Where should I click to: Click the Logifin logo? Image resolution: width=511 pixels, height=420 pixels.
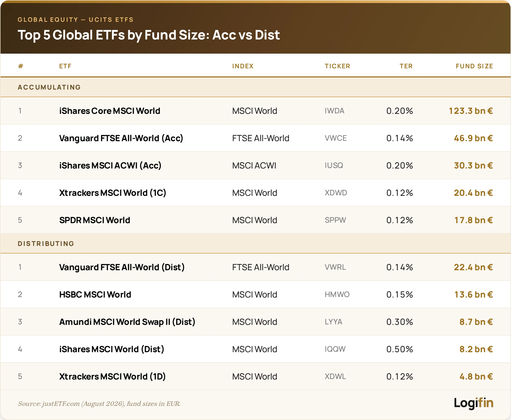coord(474,403)
